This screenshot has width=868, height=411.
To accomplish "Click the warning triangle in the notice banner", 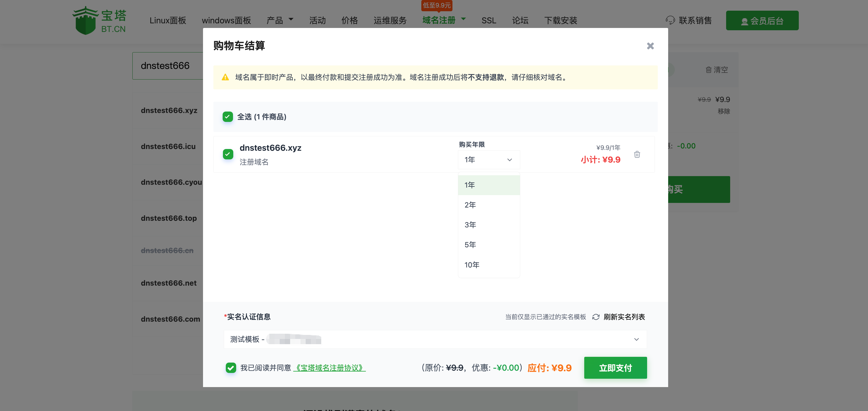I will point(225,77).
